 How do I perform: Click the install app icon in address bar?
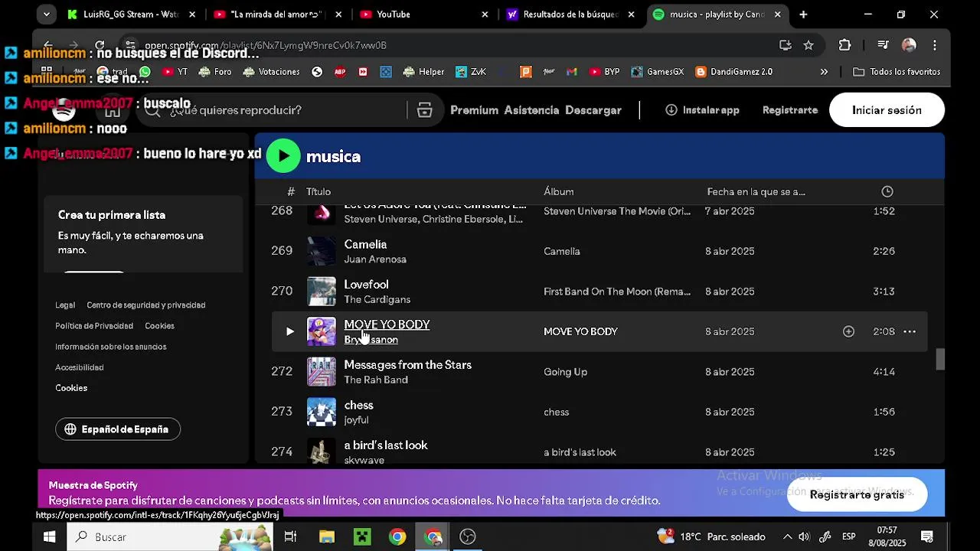click(x=785, y=45)
